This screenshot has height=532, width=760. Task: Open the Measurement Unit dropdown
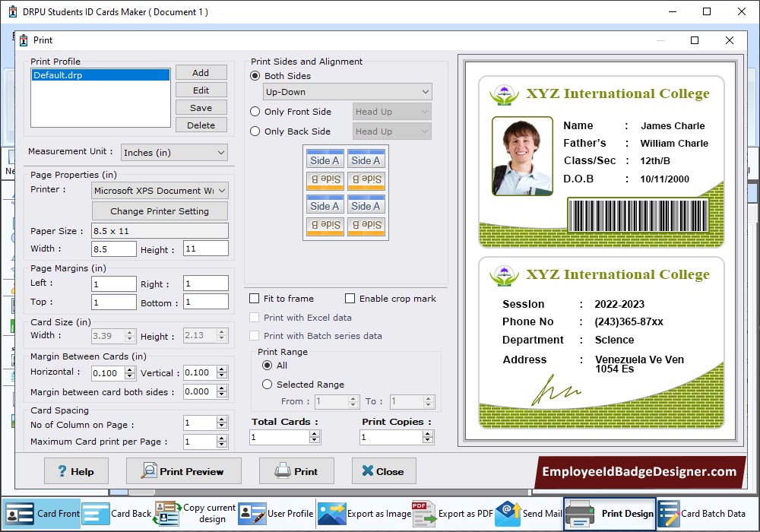[174, 153]
